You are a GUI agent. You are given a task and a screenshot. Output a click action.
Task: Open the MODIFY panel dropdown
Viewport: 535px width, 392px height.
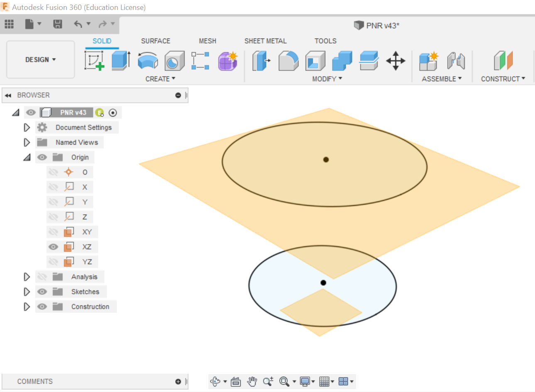click(326, 78)
